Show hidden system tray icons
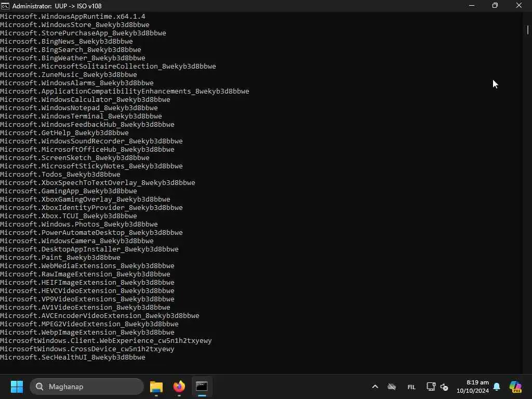 tap(375, 387)
